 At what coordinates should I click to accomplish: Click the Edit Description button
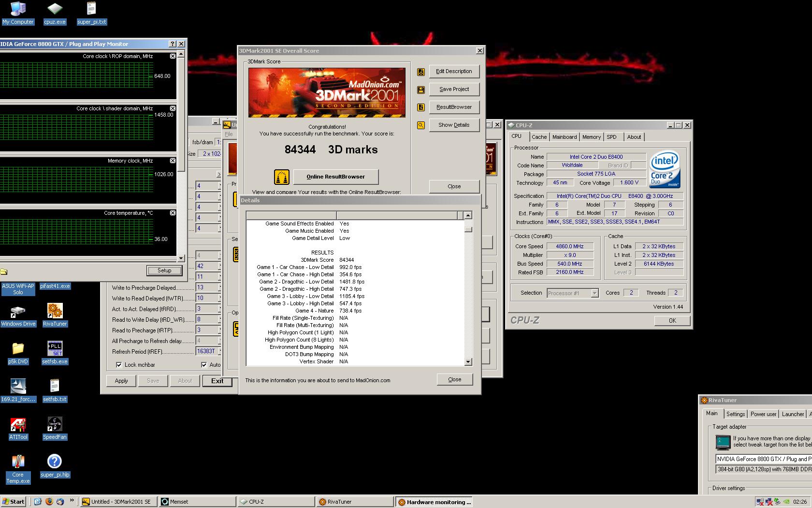click(x=454, y=71)
